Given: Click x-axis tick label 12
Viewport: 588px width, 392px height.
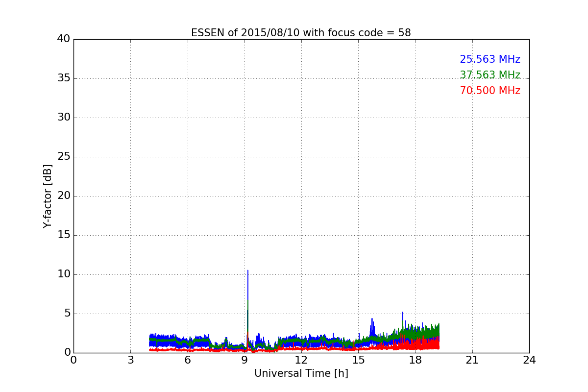Looking at the screenshot, I should [x=301, y=360].
